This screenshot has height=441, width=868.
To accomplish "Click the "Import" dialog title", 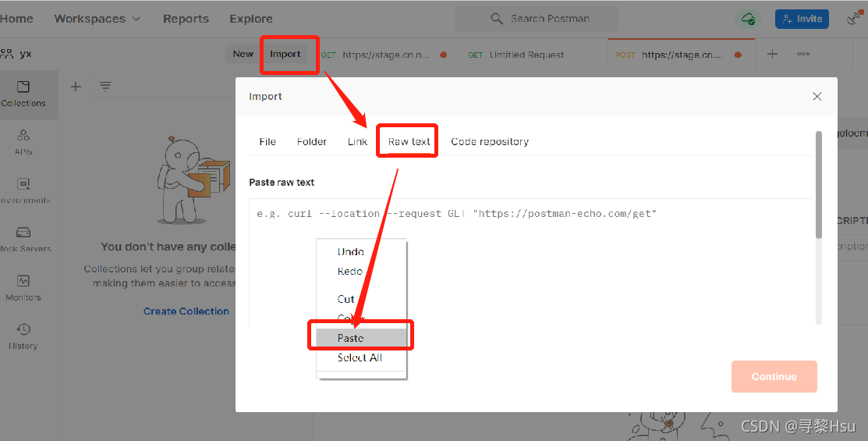I will pos(265,97).
